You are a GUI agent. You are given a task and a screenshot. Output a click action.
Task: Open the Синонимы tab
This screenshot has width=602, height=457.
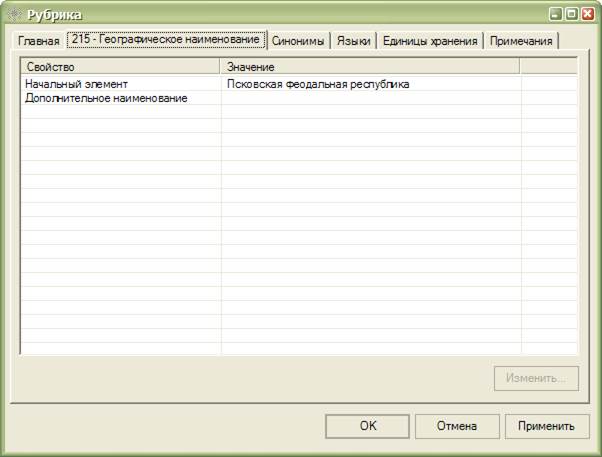298,41
